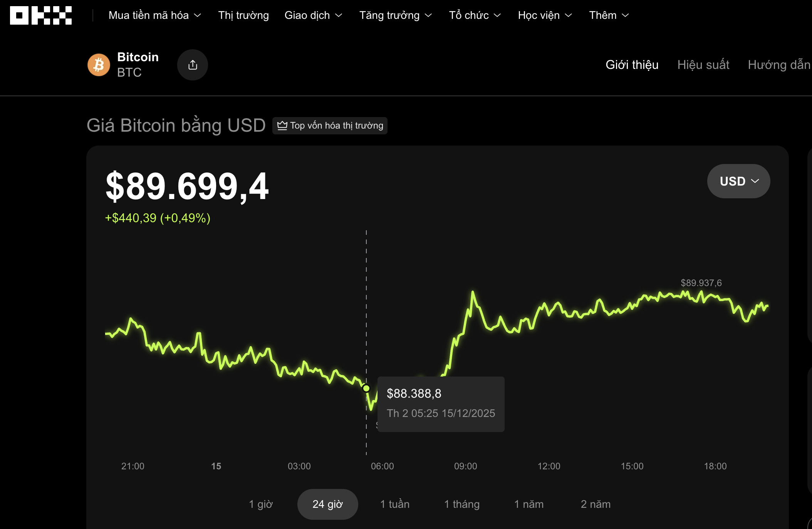This screenshot has height=529, width=812.
Task: Expand the Giao dịch dropdown
Action: pyautogui.click(x=313, y=15)
